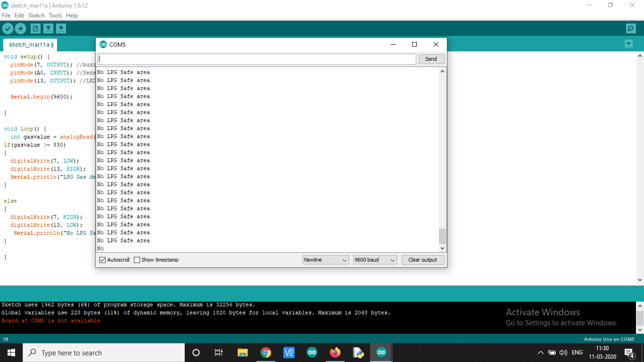Select the sketch_mar11a tab

31,45
